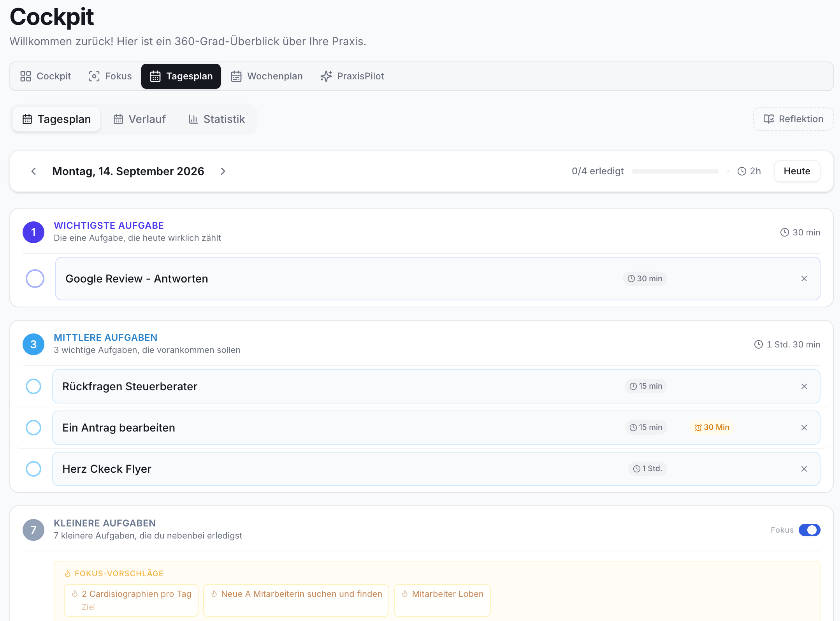Switch to the Fokus tab
The image size is (840, 621).
point(110,76)
